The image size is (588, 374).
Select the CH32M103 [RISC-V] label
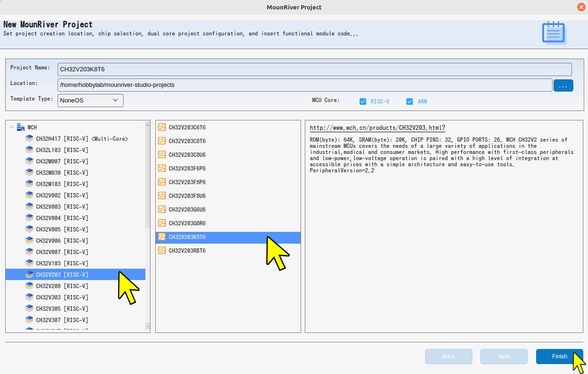[62, 184]
